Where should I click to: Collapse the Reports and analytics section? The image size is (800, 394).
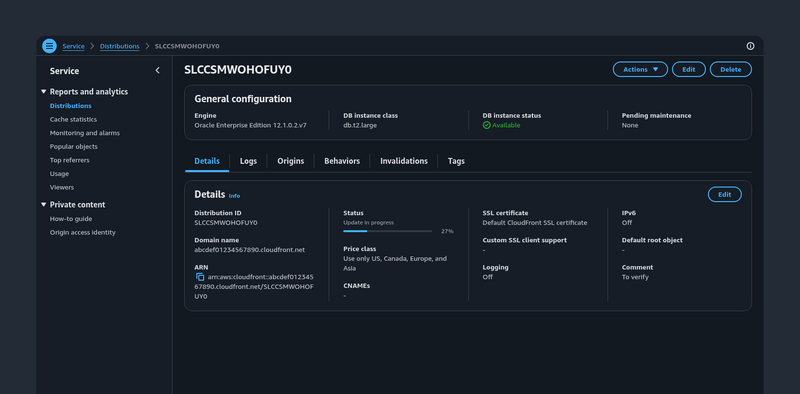pyautogui.click(x=43, y=92)
